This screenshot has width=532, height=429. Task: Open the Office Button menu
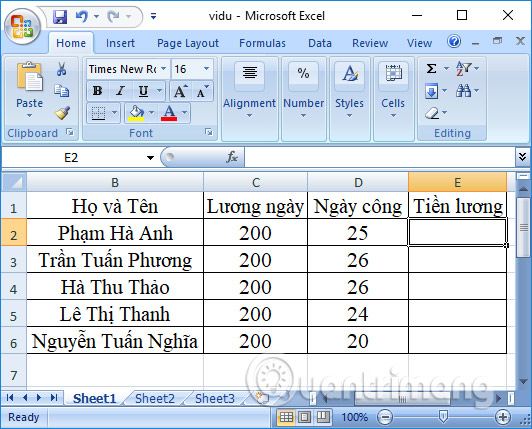pyautogui.click(x=22, y=27)
